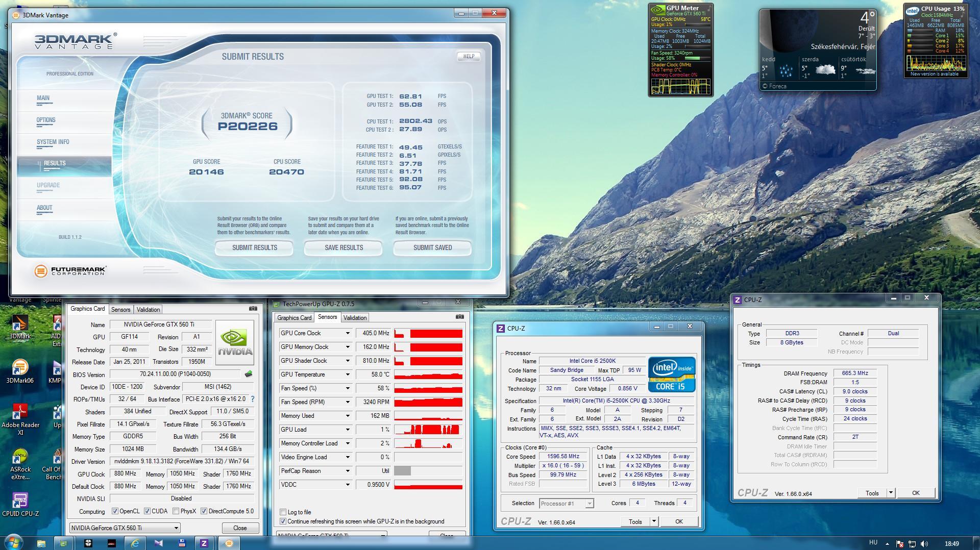Open the GPU Memory Clock sensor dropdown
Screen dimensions: 980x550
[x=348, y=347]
